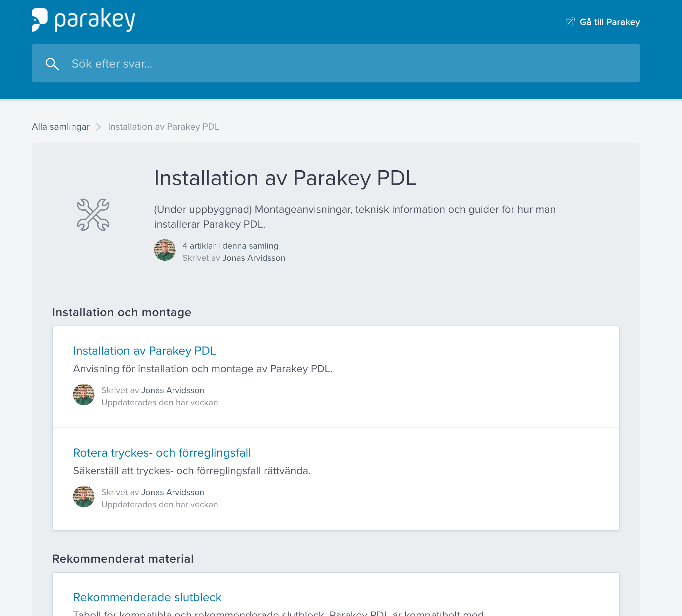Click author avatar in Rotera tryckes article
The height and width of the screenshot is (616, 682).
83,496
